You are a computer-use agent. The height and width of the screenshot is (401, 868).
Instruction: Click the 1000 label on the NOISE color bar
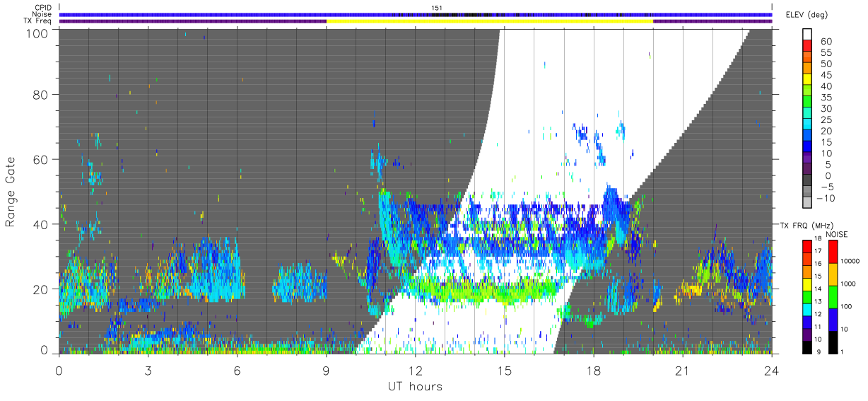click(849, 284)
